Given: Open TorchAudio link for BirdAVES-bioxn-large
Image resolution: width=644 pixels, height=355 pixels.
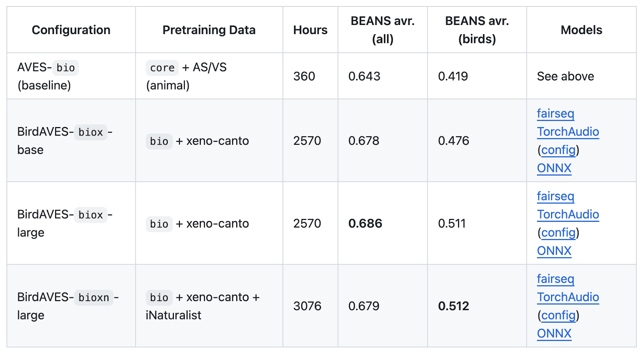Looking at the screenshot, I should coord(568,297).
